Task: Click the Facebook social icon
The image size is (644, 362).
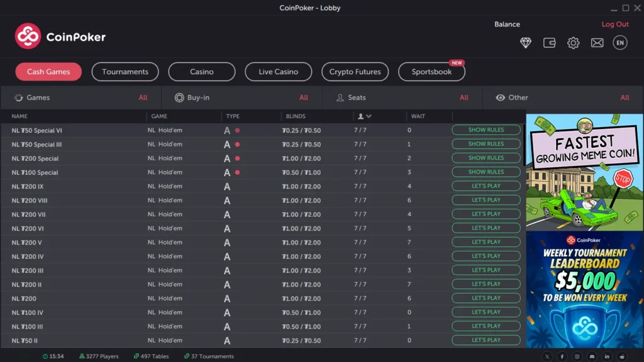Action: pos(562,356)
